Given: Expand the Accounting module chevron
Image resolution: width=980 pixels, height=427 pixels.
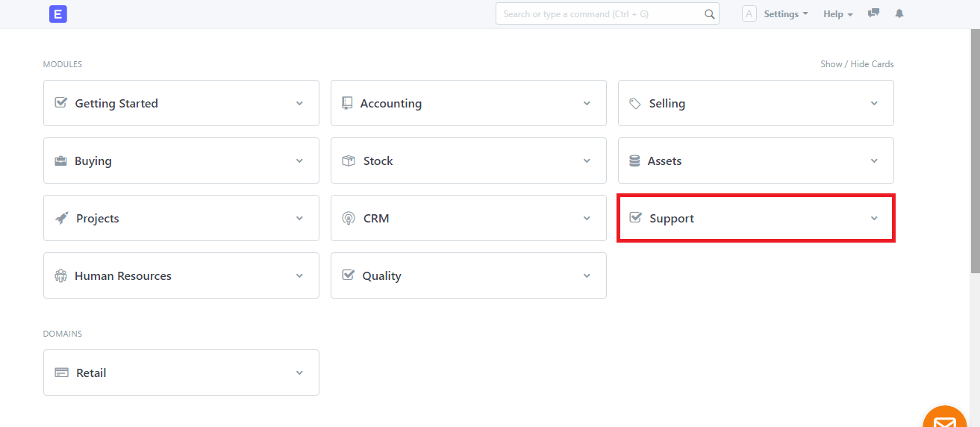Looking at the screenshot, I should [x=587, y=103].
